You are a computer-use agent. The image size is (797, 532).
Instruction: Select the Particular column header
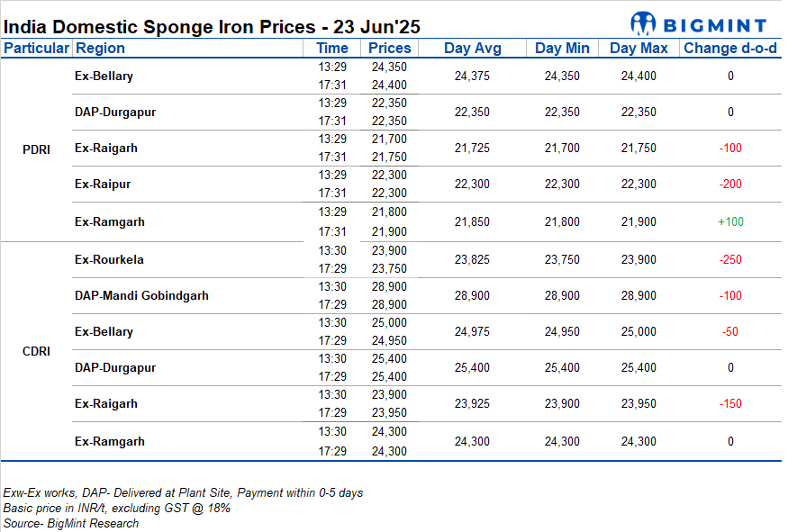[36, 49]
